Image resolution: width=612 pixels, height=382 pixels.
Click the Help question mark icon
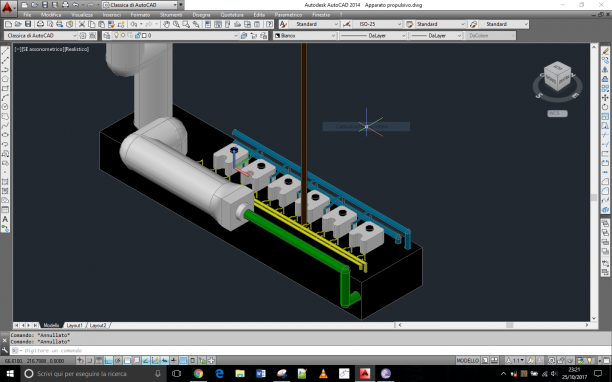pos(269,24)
